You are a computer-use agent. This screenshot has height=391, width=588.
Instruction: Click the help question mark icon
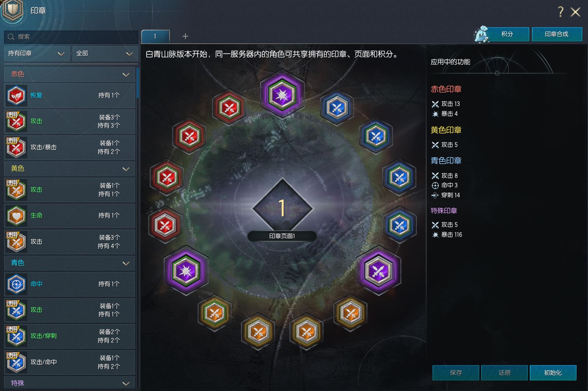[560, 12]
